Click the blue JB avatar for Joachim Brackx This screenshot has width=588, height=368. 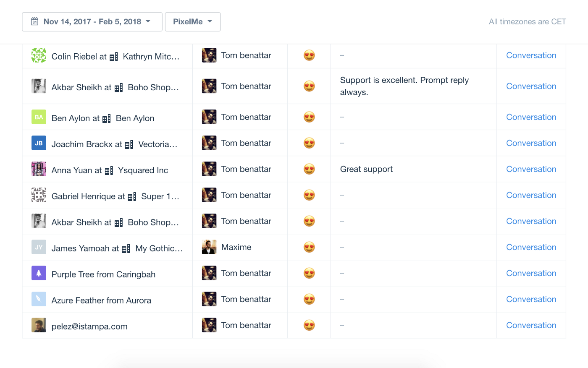point(39,143)
